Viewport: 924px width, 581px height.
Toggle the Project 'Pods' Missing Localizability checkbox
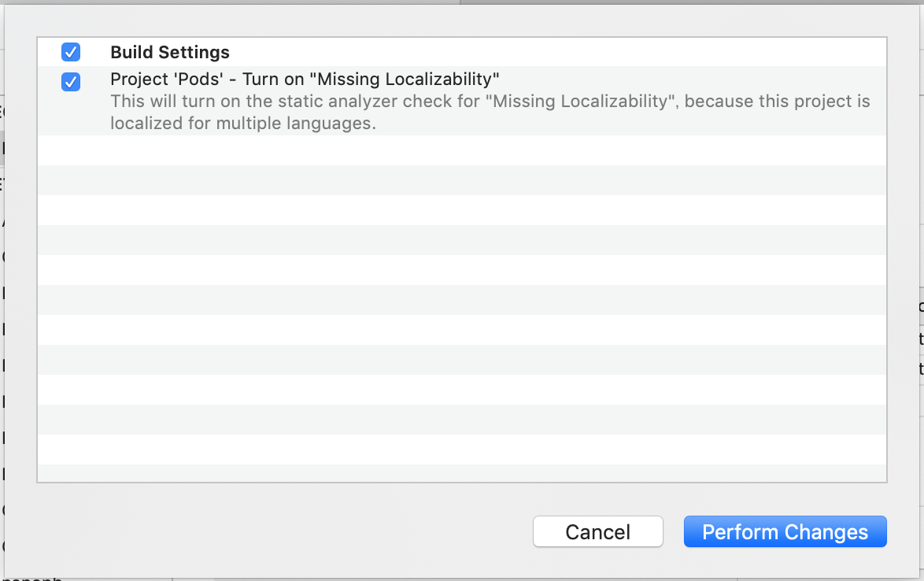(x=71, y=81)
